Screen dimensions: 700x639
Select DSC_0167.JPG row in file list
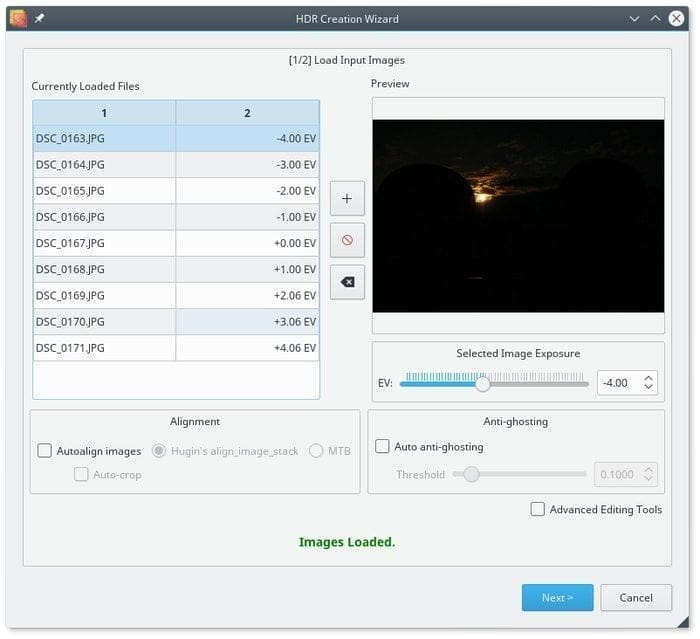tap(104, 243)
